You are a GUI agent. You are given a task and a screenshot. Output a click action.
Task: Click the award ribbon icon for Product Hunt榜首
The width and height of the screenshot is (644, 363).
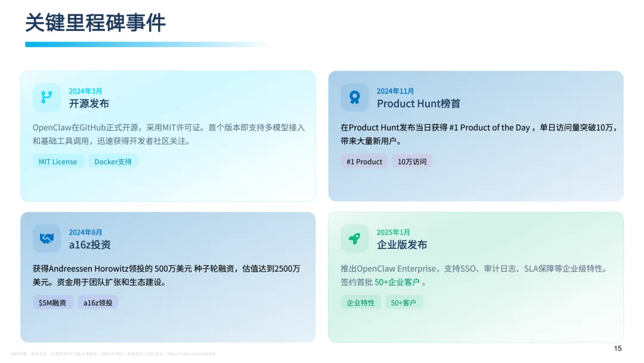tap(354, 97)
